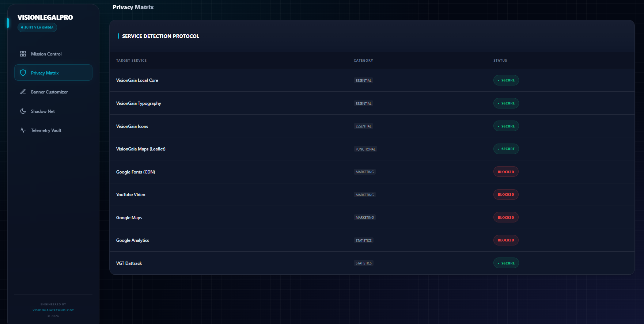Click SECURE badge for VGT Dattrack
Image resolution: width=644 pixels, height=324 pixels.
(x=506, y=263)
